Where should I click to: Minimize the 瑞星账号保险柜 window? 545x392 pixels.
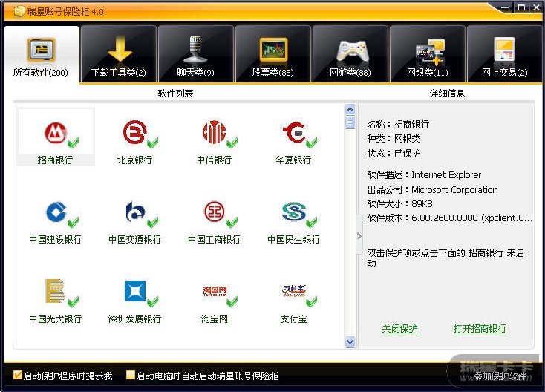(x=506, y=7)
